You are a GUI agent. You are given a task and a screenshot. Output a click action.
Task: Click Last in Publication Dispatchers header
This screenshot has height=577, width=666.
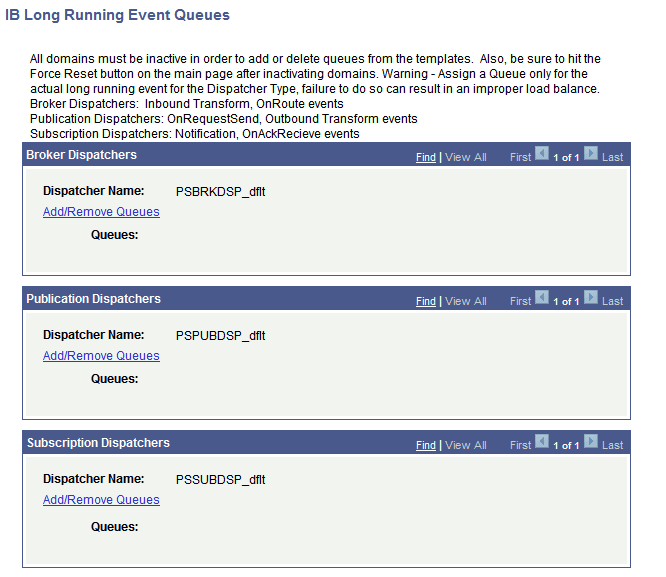click(x=612, y=301)
